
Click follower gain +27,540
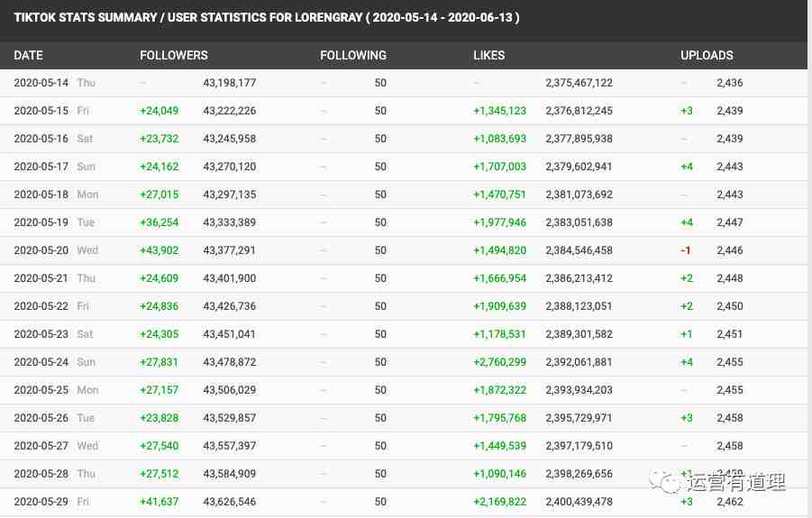[159, 446]
